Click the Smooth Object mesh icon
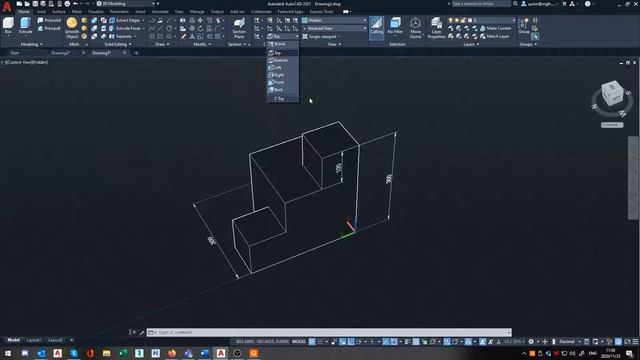640x360 pixels. point(72,28)
